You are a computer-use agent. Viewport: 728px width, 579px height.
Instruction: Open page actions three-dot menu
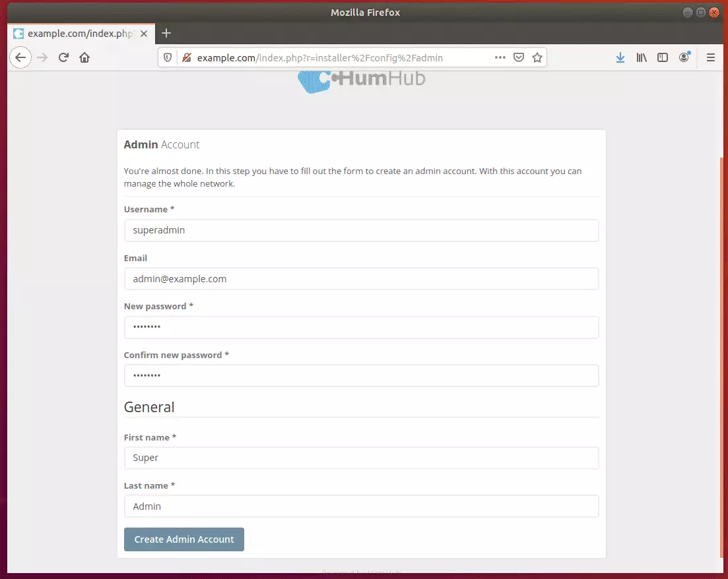500,57
